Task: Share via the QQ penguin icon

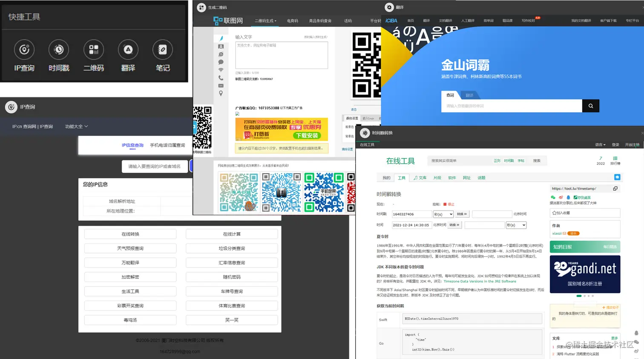Action: 568,197
